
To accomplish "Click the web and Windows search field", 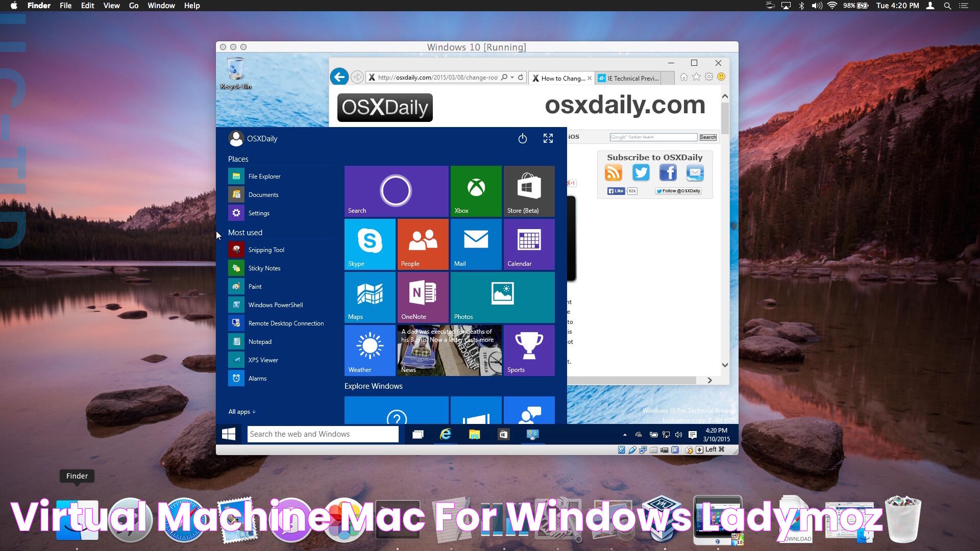I will pos(323,434).
